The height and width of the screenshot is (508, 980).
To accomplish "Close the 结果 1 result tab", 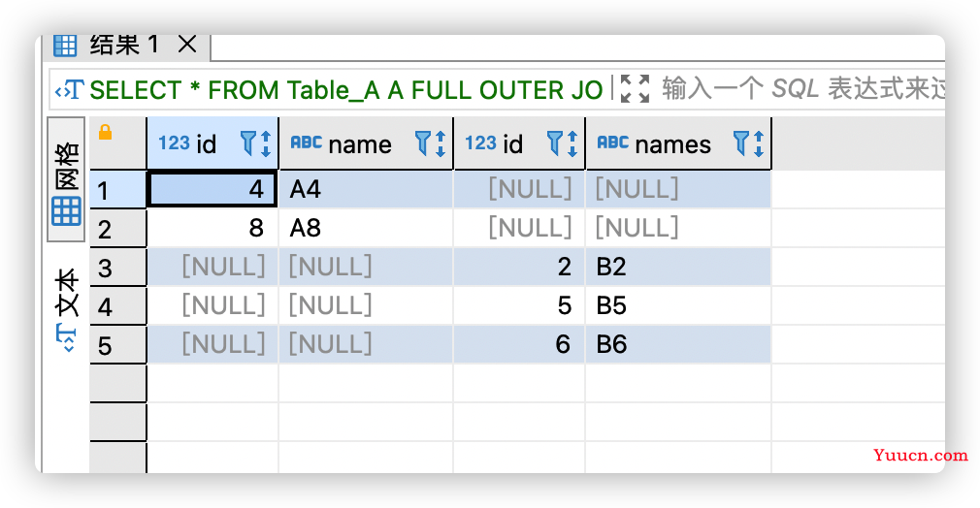I will click(187, 45).
